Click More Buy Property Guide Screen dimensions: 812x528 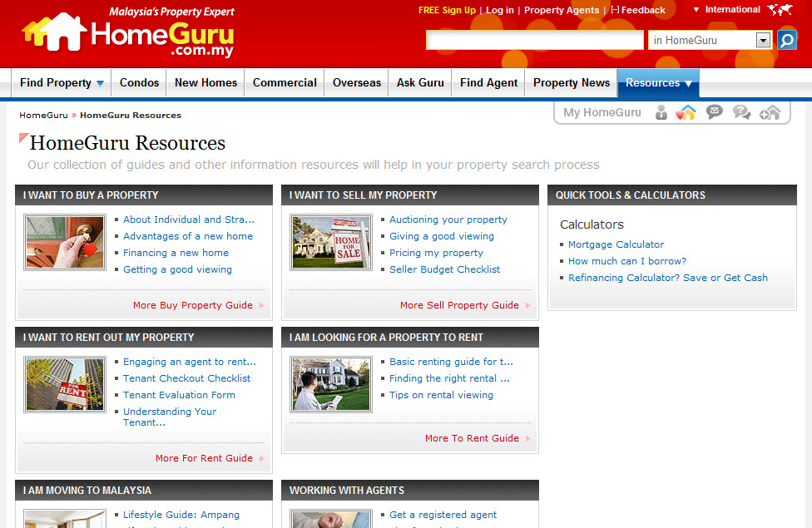click(193, 305)
